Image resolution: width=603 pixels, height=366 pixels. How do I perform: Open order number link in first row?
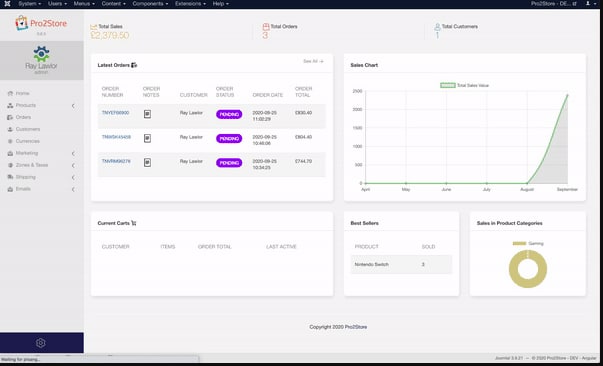(x=115, y=113)
